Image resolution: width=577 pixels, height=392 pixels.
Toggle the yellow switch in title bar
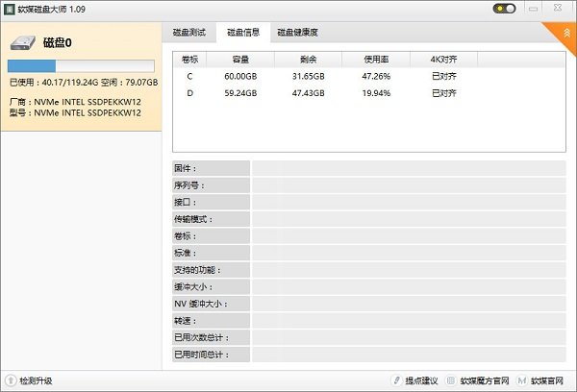504,9
